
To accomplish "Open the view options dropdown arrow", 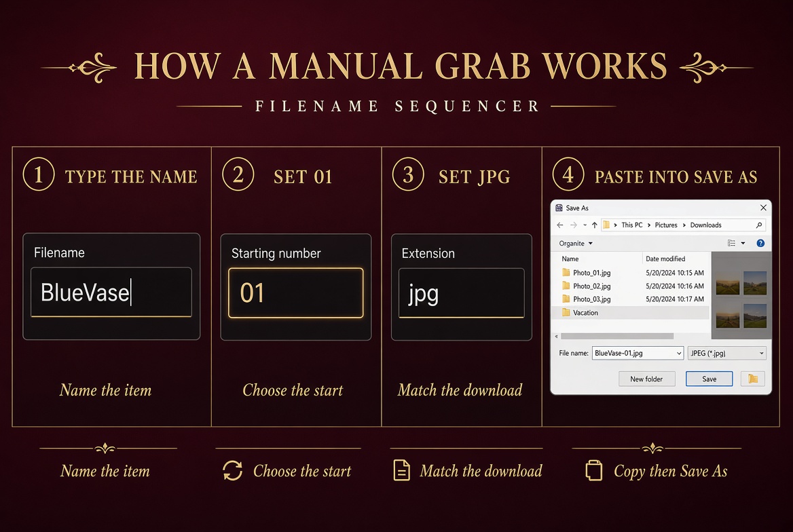I will [x=743, y=243].
